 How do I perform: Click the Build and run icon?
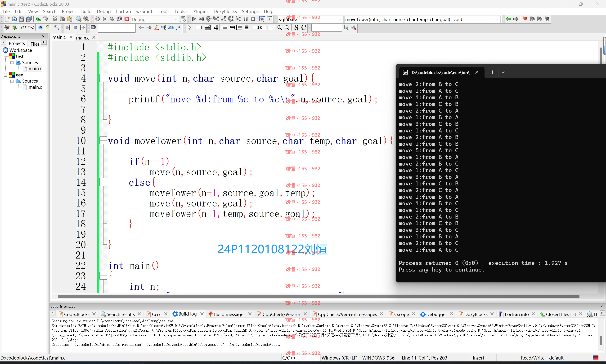[x=112, y=19]
